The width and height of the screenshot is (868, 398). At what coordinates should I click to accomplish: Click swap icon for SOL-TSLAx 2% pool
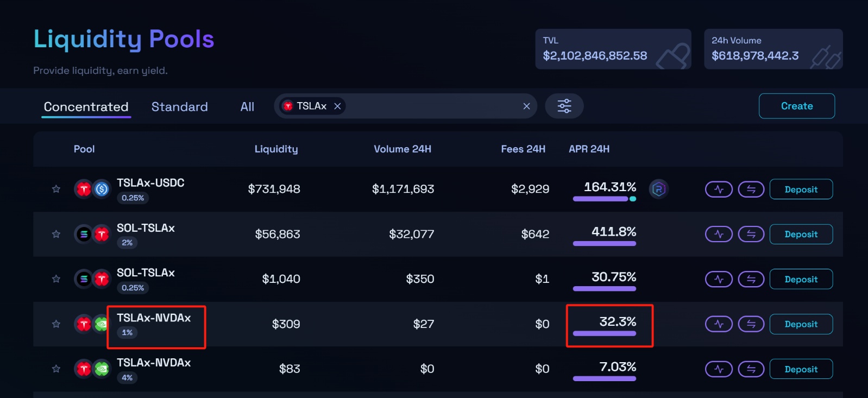(x=751, y=234)
